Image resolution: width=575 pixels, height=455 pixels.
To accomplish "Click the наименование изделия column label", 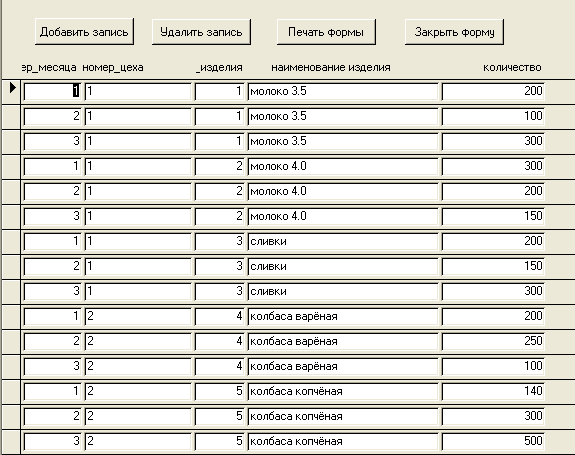I will coord(331,67).
